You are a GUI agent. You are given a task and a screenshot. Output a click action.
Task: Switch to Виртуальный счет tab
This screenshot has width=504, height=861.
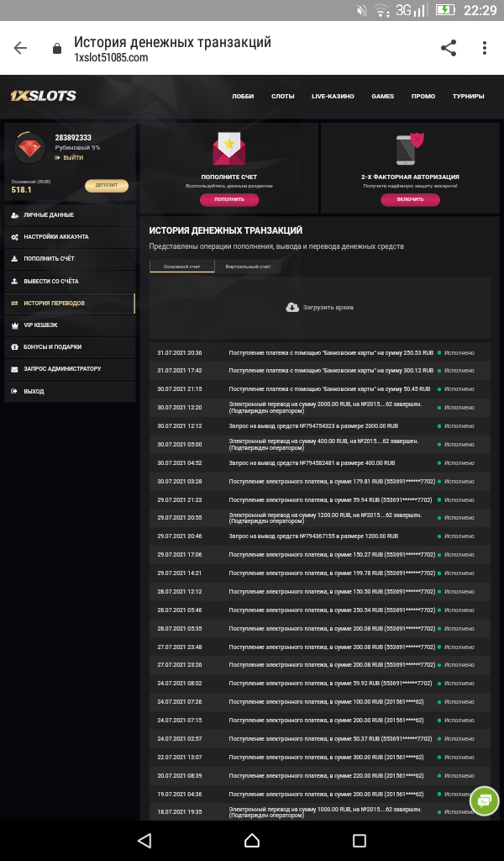click(x=248, y=267)
